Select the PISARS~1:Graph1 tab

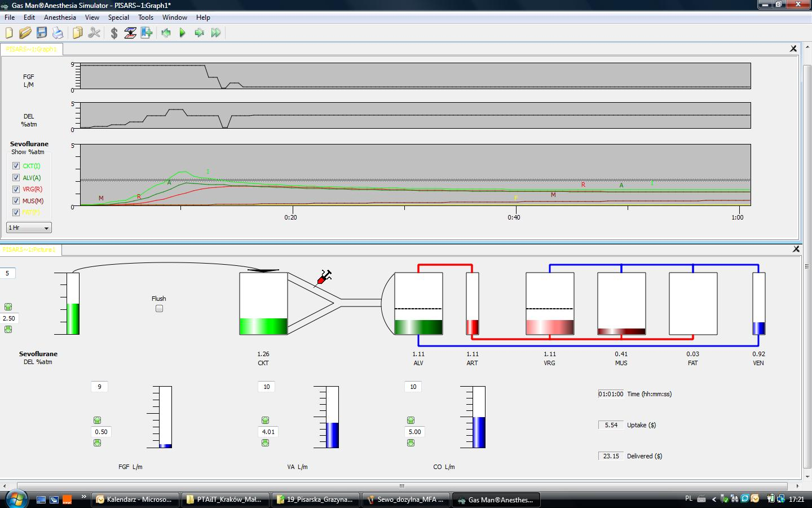pos(31,49)
